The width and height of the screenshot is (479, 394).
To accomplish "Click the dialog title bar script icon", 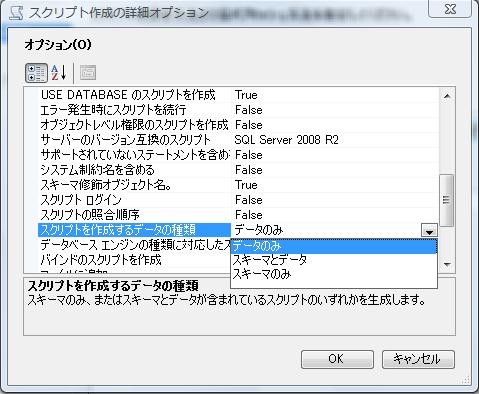I will pyautogui.click(x=15, y=13).
